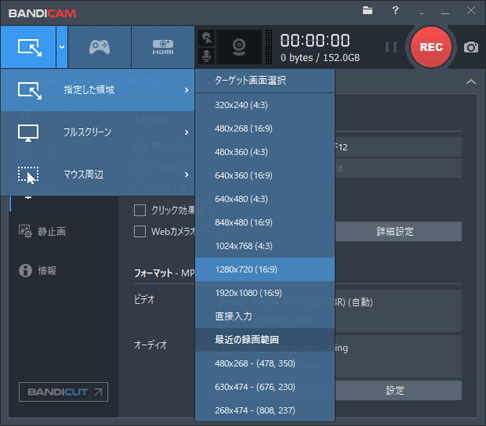Select ターゲット画面選択 option
This screenshot has height=426, width=486.
pos(265,81)
